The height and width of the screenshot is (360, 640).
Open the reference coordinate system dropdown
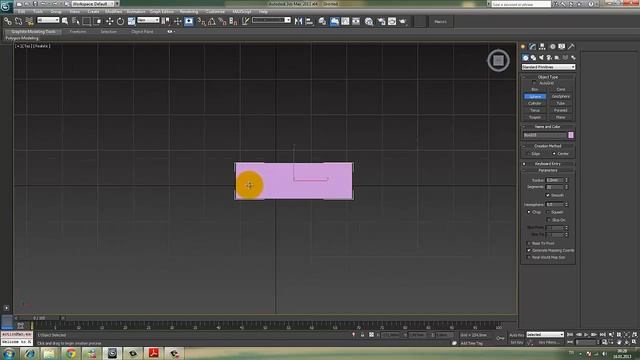pyautogui.click(x=148, y=20)
